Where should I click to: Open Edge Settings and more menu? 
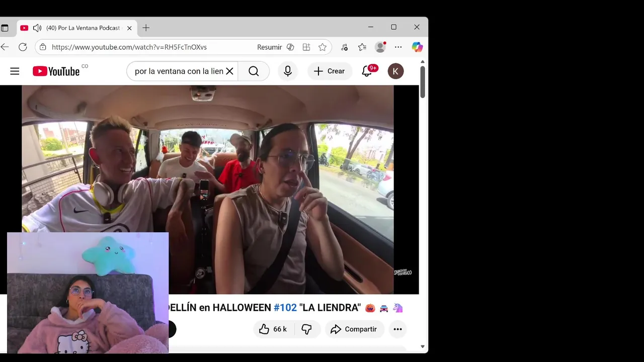coord(398,47)
